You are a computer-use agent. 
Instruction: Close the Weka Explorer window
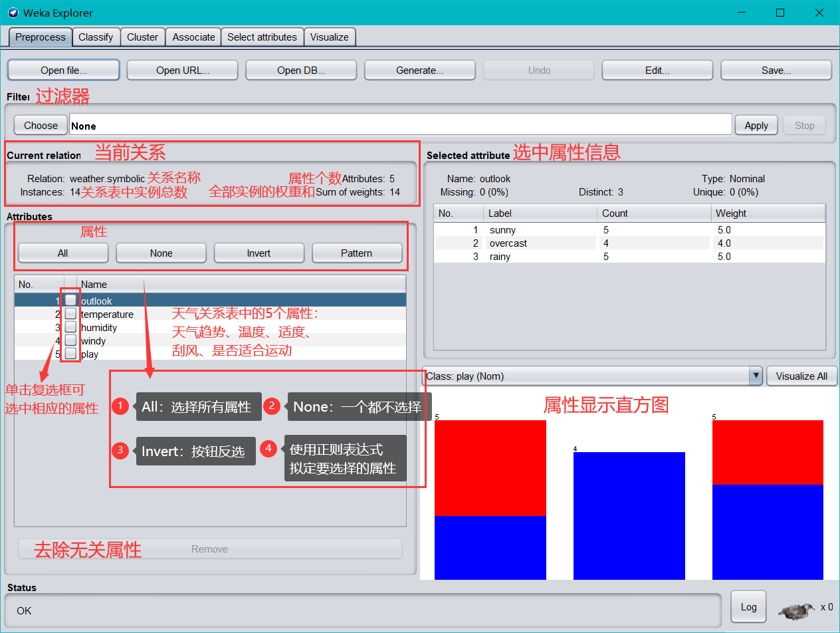pos(819,13)
